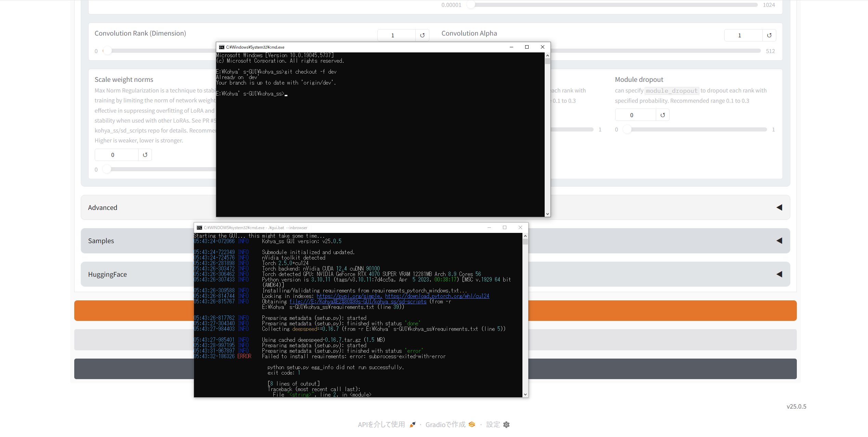Screen dimensions: 868x437
Task: Click the HuggingFace section arrow indicator
Action: coord(779,274)
